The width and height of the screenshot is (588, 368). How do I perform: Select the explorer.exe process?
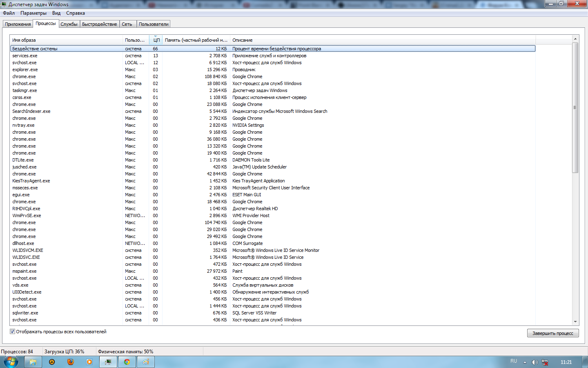[x=273, y=70]
